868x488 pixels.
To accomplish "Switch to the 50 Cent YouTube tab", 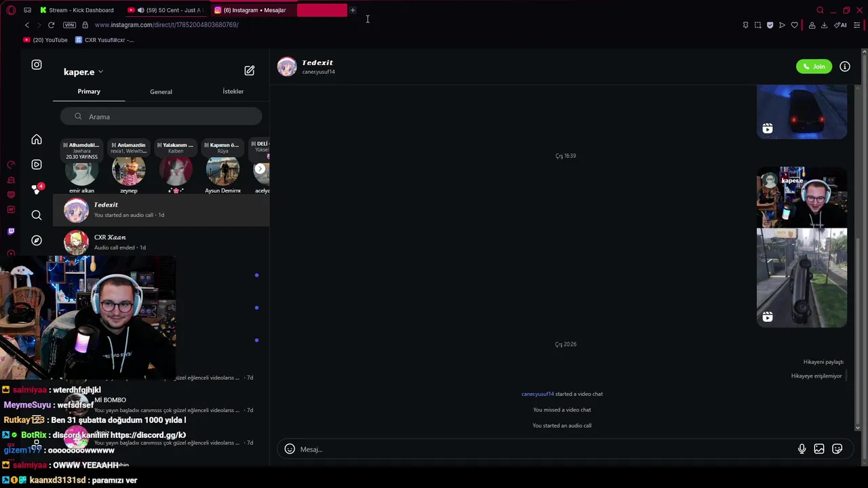I will coord(165,10).
